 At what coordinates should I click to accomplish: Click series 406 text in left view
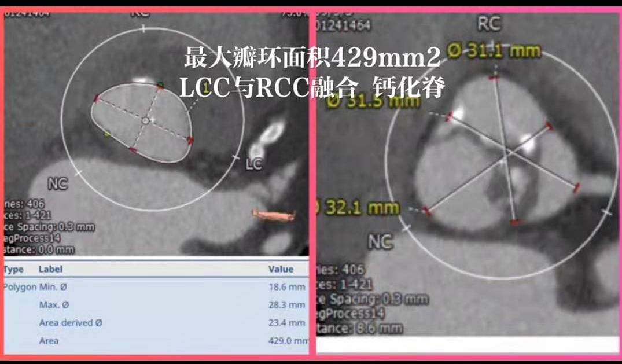tap(24, 204)
